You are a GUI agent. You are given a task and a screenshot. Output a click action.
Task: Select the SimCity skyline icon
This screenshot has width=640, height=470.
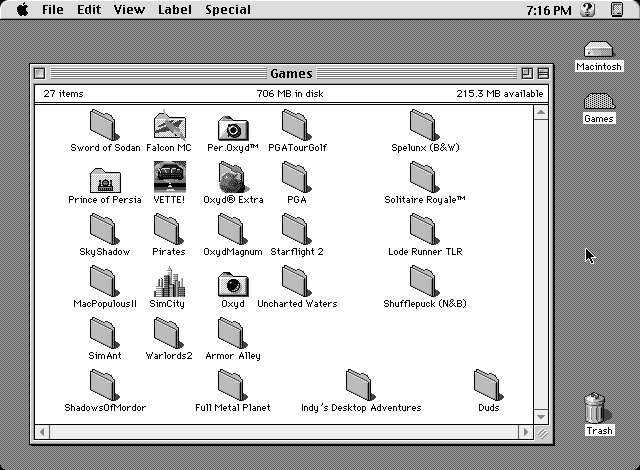pyautogui.click(x=169, y=282)
